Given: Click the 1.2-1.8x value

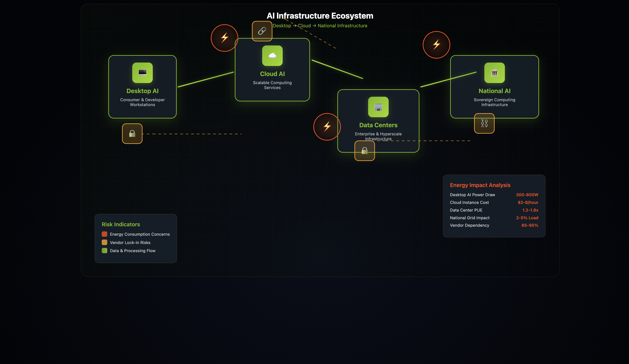Looking at the screenshot, I should tap(530, 210).
